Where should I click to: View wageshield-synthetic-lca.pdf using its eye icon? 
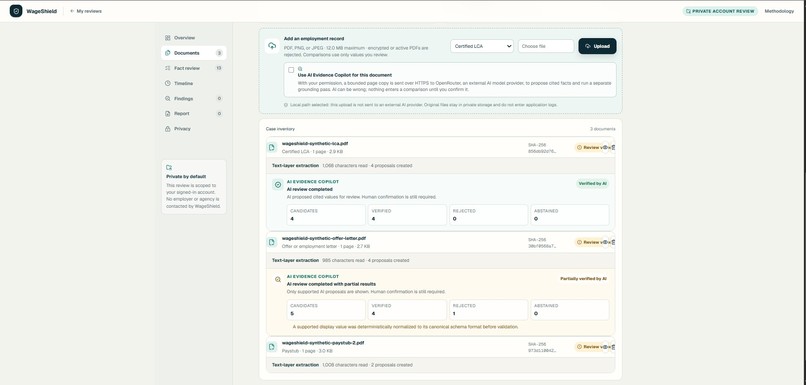[605, 148]
